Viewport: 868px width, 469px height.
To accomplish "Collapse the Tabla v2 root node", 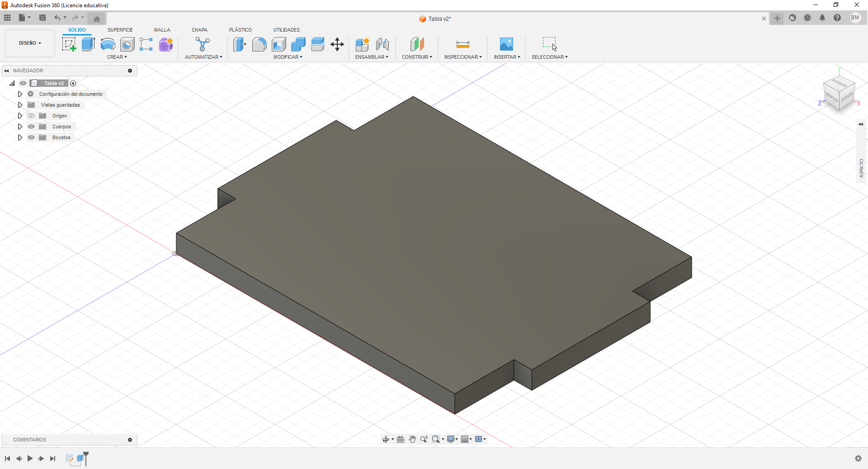I will coord(12,83).
